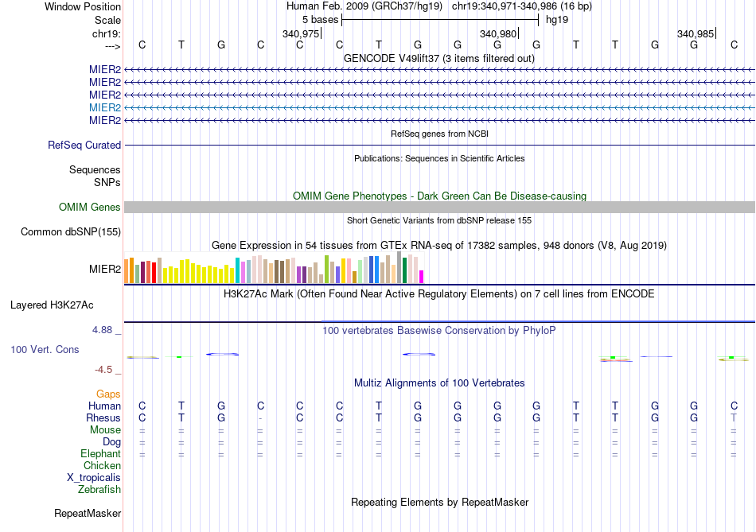Image resolution: width=756 pixels, height=532 pixels.
Task: Click the dash gap in Rhesus alignment row
Action: 260,418
